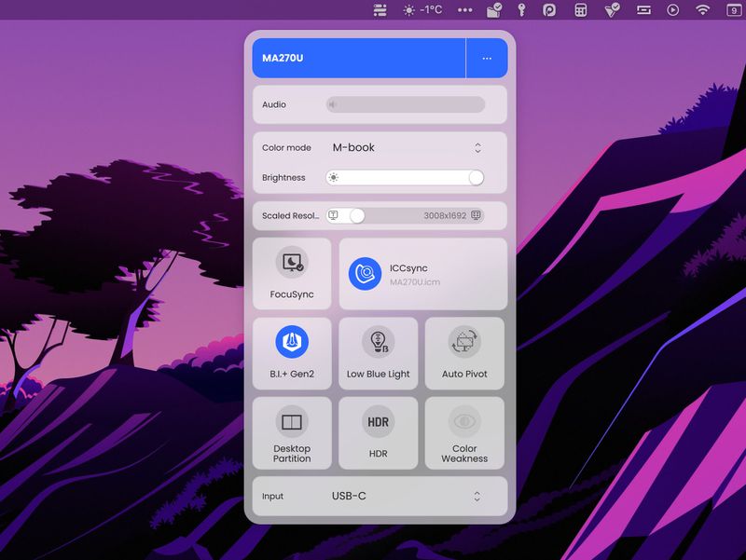Click the larger-text icon in Scaled Resolution
Image resolution: width=746 pixels, height=560 pixels.
333,215
